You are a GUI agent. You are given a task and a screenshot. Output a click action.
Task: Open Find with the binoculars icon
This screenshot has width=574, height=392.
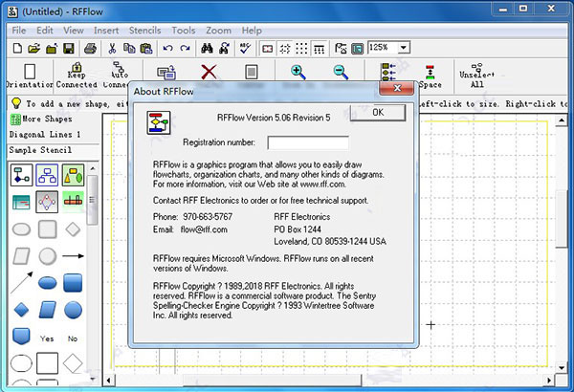pyautogui.click(x=207, y=48)
